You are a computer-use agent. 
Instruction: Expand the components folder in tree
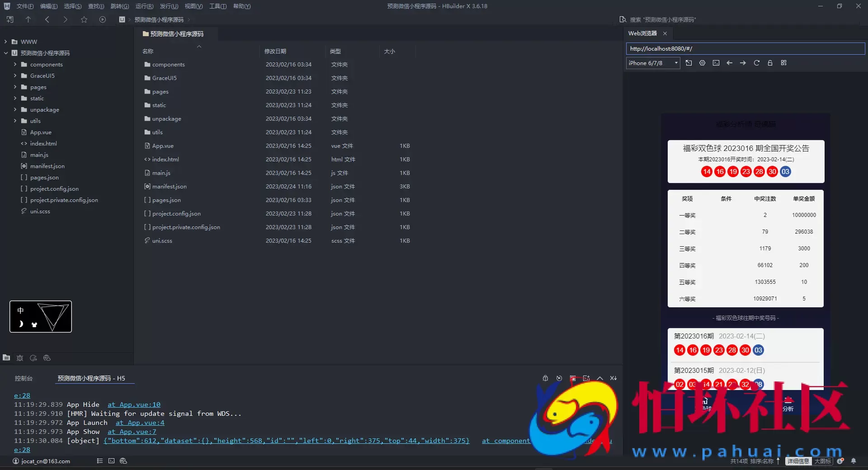click(x=15, y=65)
